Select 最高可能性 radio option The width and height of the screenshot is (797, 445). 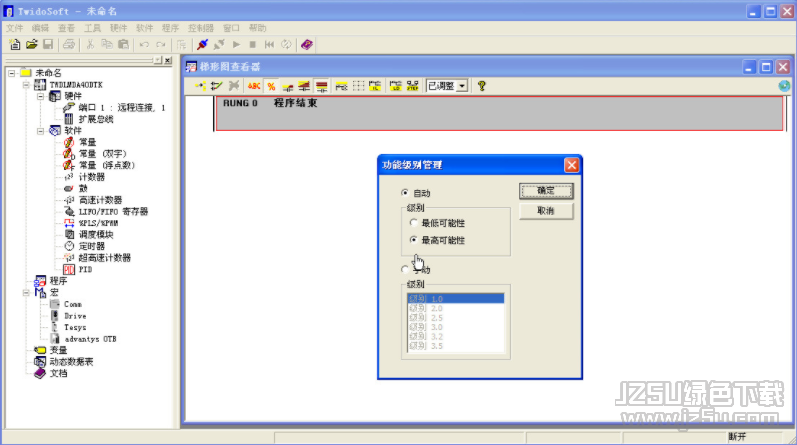413,240
